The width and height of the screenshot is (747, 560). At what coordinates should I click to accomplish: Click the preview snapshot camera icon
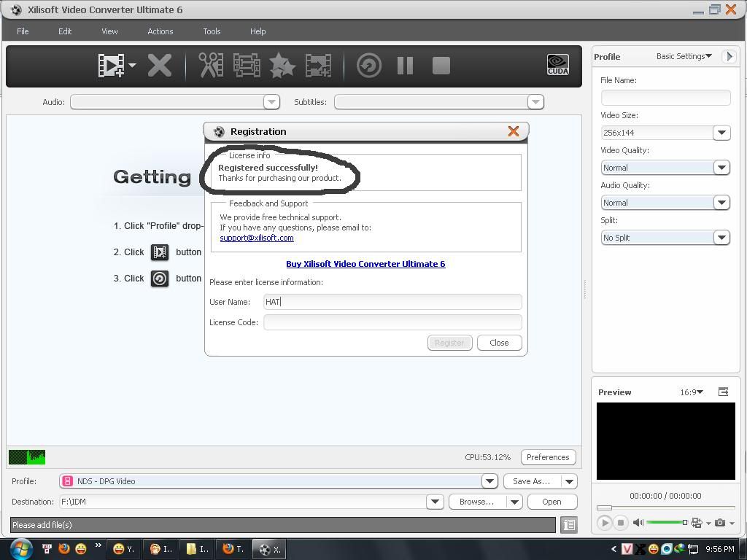pyautogui.click(x=720, y=523)
